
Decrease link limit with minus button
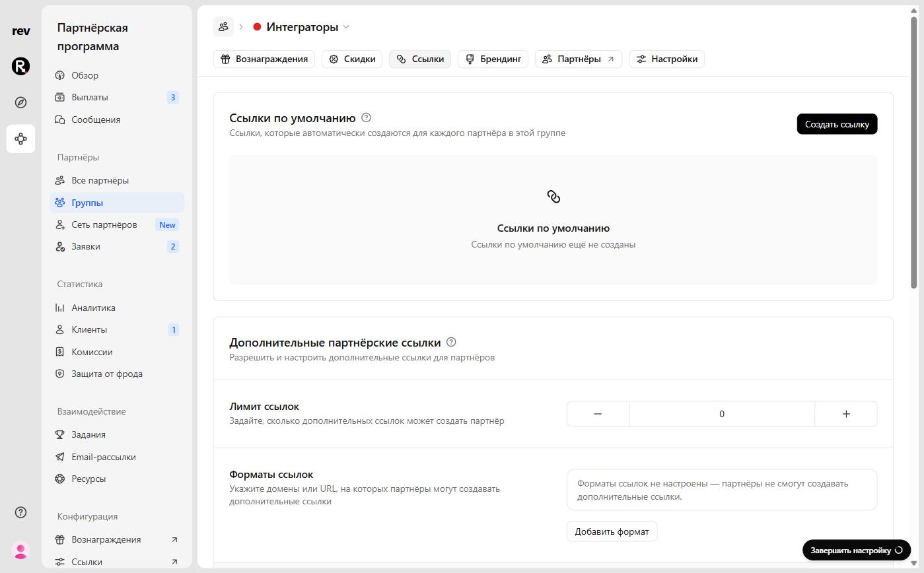click(x=598, y=414)
